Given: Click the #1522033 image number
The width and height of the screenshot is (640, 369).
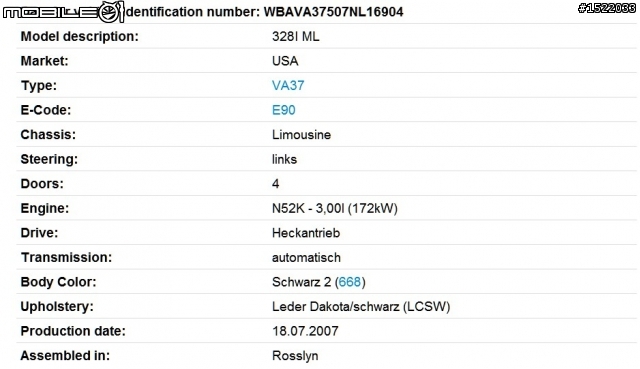Looking at the screenshot, I should click(x=607, y=8).
